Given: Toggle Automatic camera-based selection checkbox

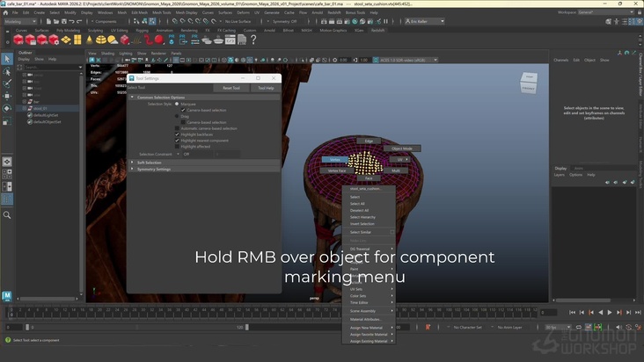Looking at the screenshot, I should (x=177, y=128).
